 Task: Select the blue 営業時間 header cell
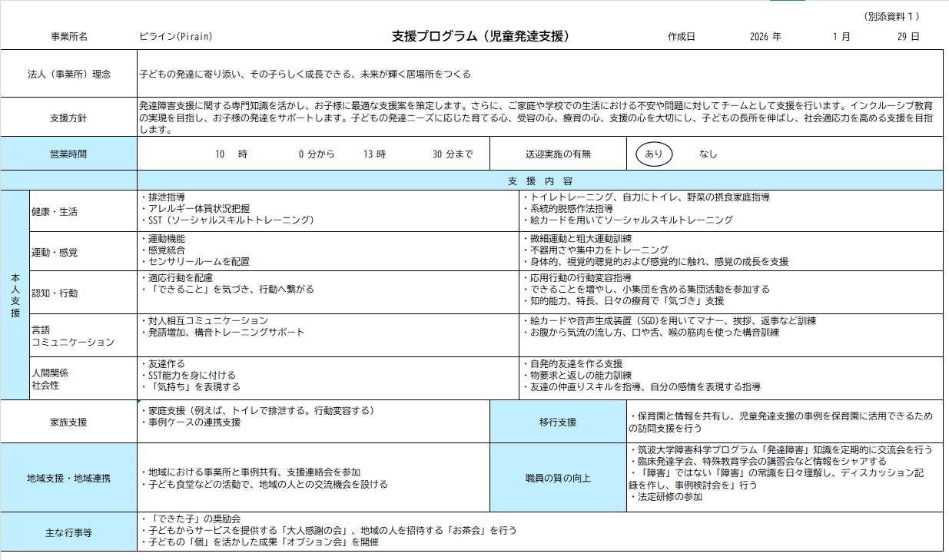pyautogui.click(x=69, y=154)
